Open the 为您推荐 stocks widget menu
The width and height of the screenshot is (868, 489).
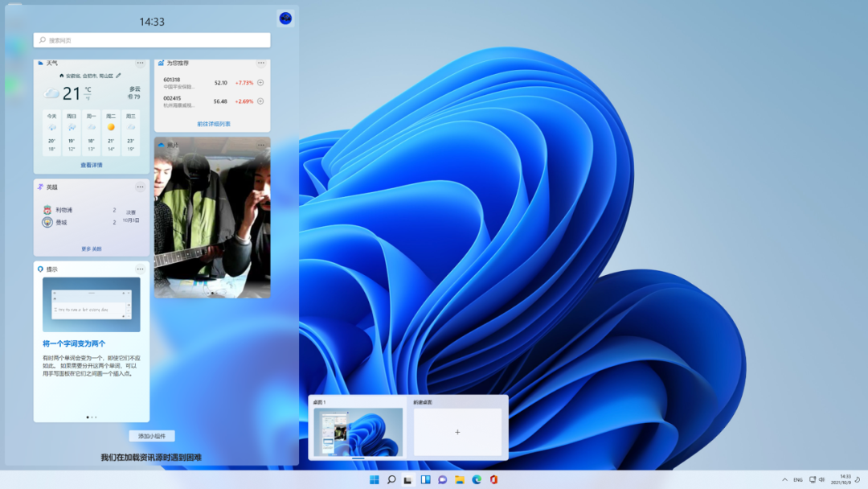[x=261, y=63]
